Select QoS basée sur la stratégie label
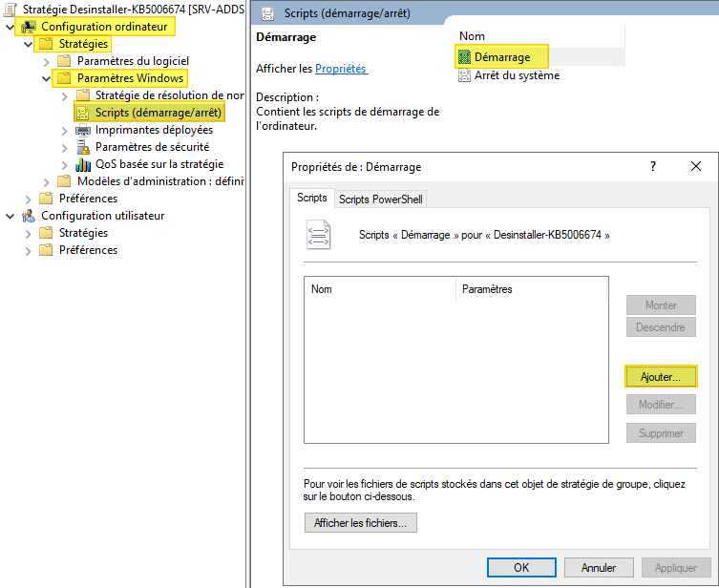719x588 pixels. point(159,164)
